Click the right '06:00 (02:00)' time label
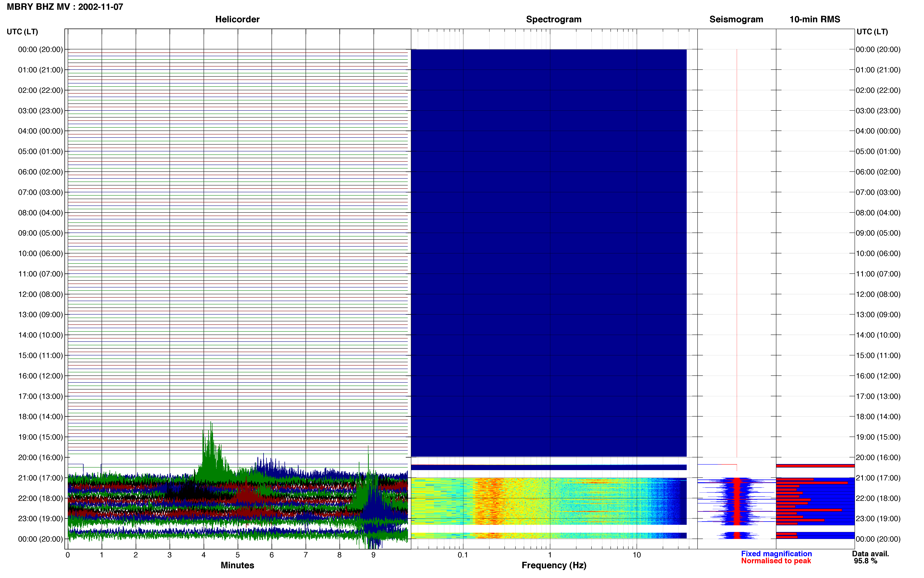 point(878,172)
